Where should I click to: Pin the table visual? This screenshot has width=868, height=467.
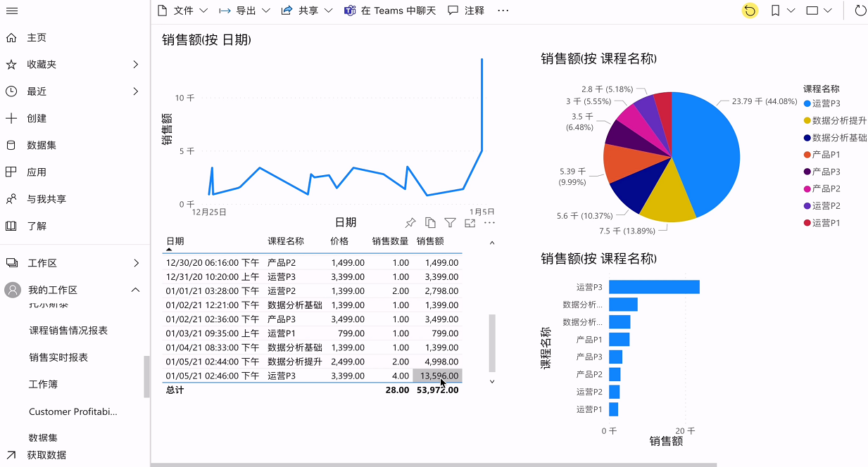(x=410, y=223)
